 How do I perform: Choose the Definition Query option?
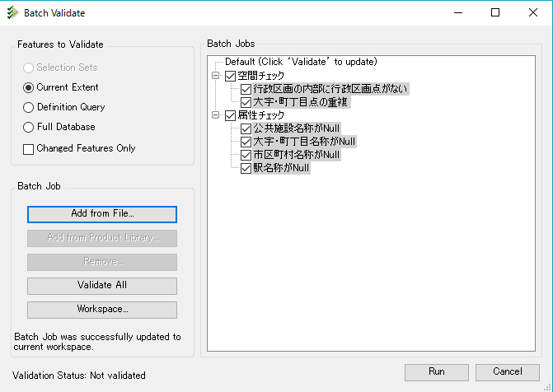(29, 107)
